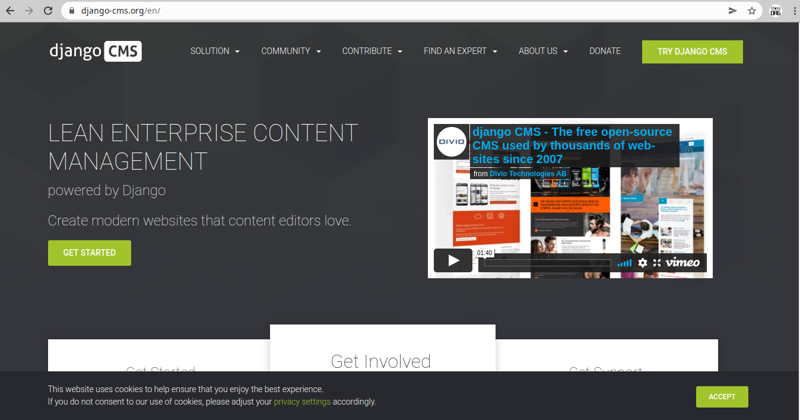
Task: Click the Try Django CMS button
Action: [x=692, y=52]
